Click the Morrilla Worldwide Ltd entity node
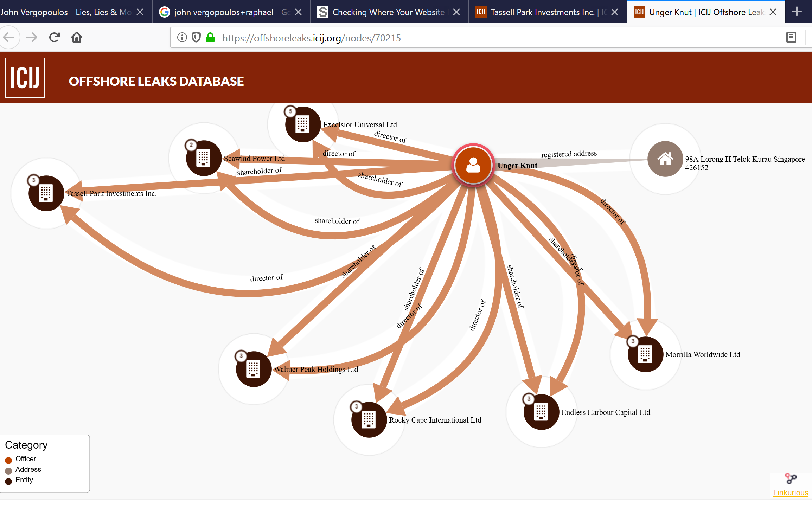Viewport: 812px width, 514px height. pyautogui.click(x=645, y=354)
